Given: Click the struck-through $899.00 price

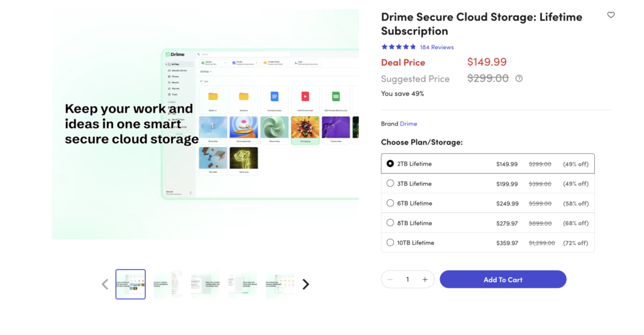Looking at the screenshot, I should point(540,223).
